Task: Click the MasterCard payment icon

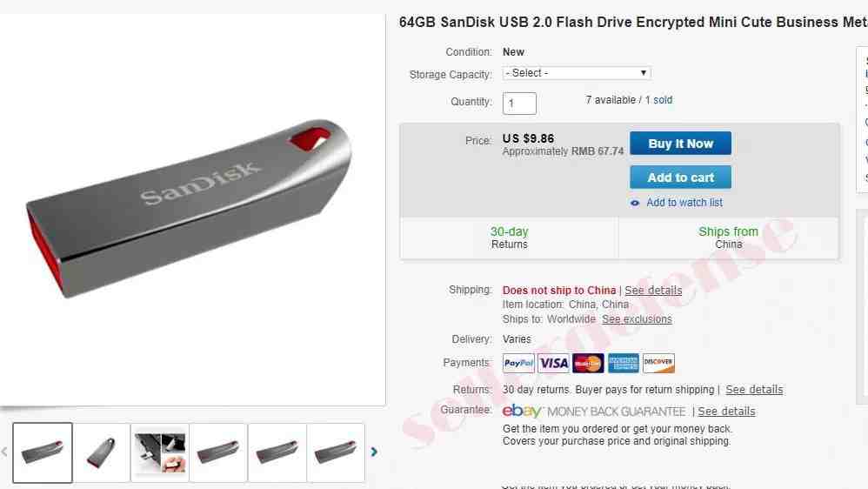Action: (x=589, y=364)
